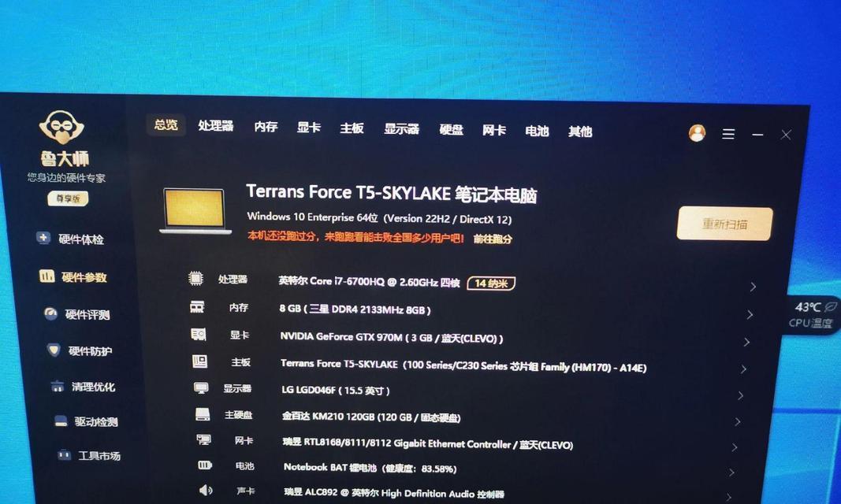
Task: Click the 清理优化 sidebar icon
Action: [58, 386]
